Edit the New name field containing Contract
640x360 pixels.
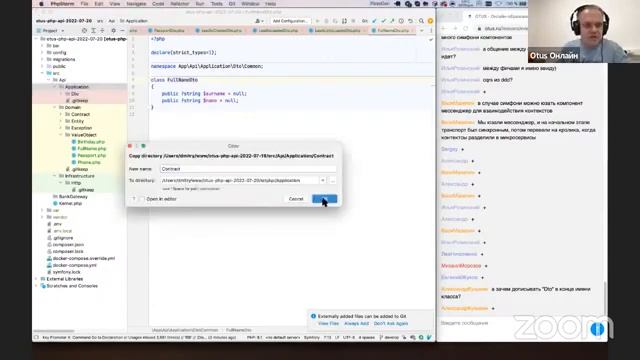click(x=248, y=169)
